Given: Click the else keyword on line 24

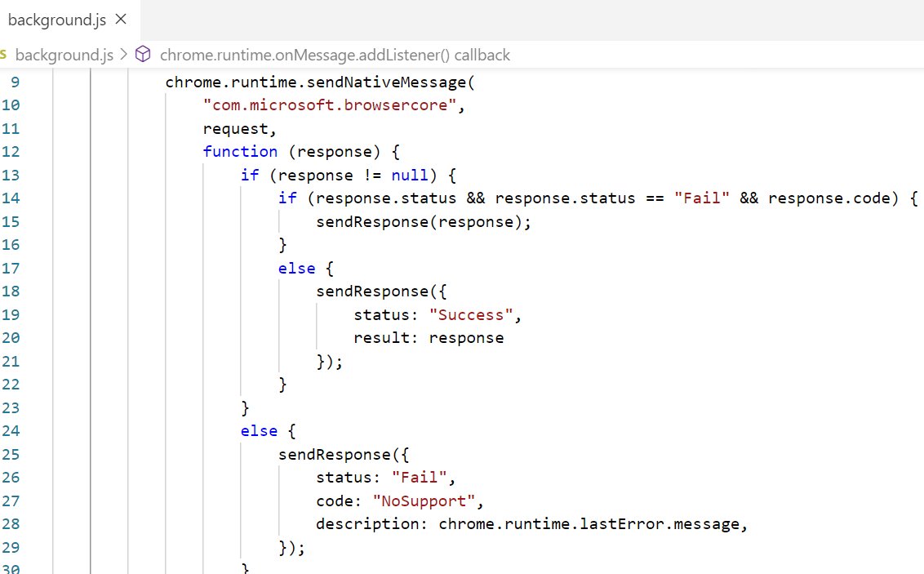Looking at the screenshot, I should [259, 430].
